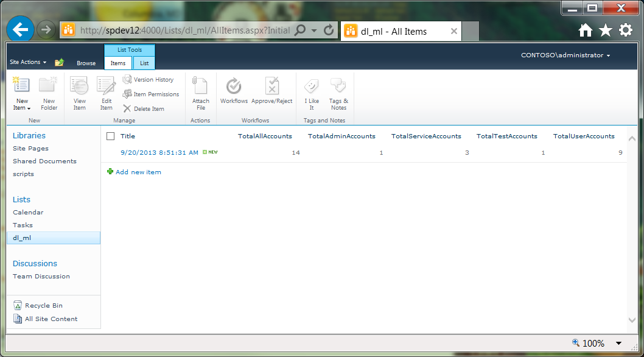This screenshot has width=644, height=357.
Task: Open Version History
Action: coord(149,79)
